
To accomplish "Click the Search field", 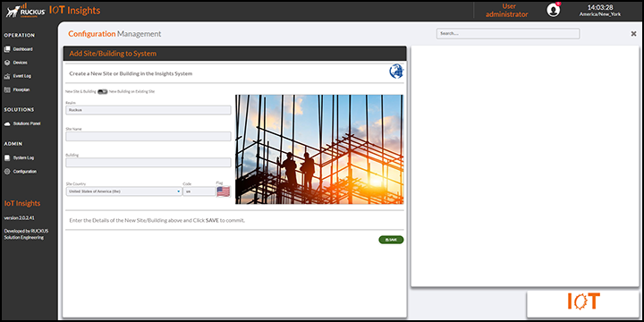I will [508, 34].
